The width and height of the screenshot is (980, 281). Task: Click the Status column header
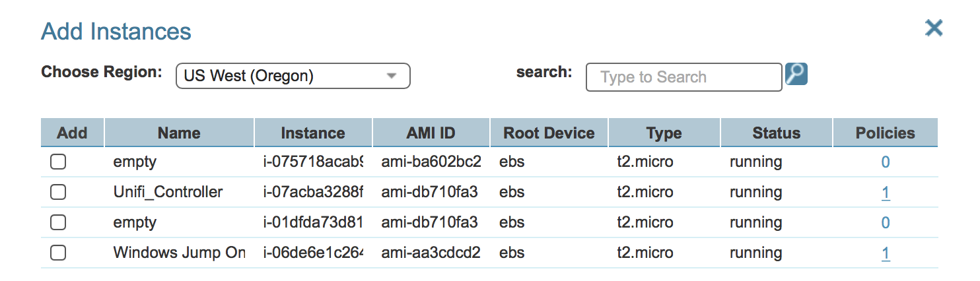pyautogui.click(x=776, y=133)
